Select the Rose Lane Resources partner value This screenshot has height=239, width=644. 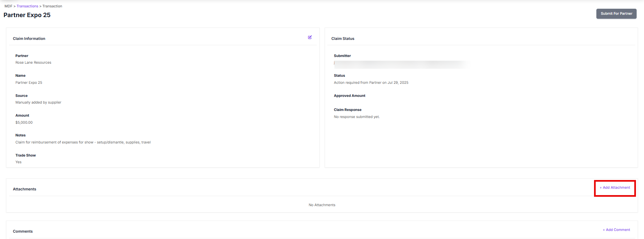[33, 63]
